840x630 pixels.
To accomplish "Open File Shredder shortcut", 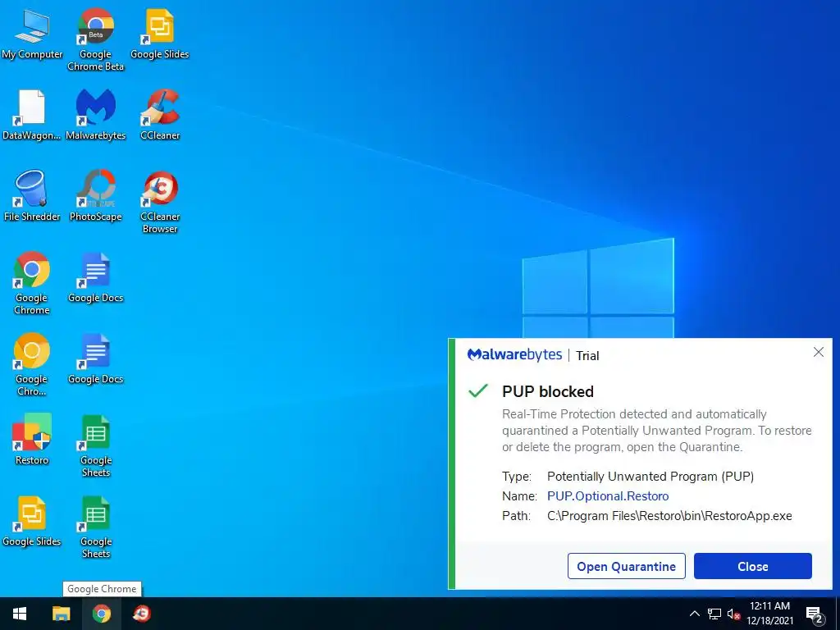I will pos(32,196).
